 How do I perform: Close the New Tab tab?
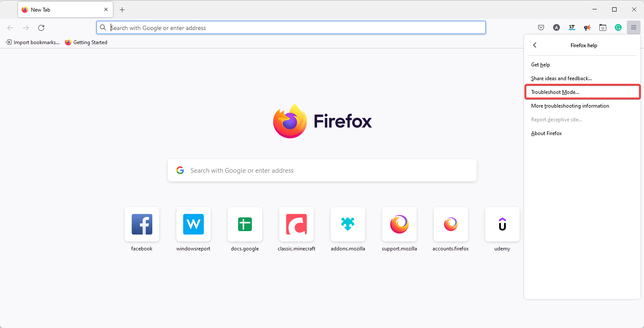coord(106,9)
